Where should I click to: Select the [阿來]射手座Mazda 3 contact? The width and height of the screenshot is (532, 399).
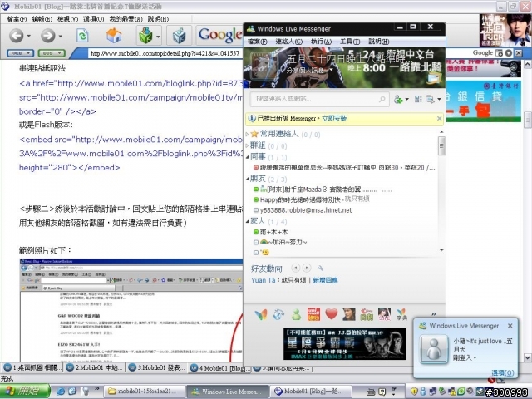point(323,190)
